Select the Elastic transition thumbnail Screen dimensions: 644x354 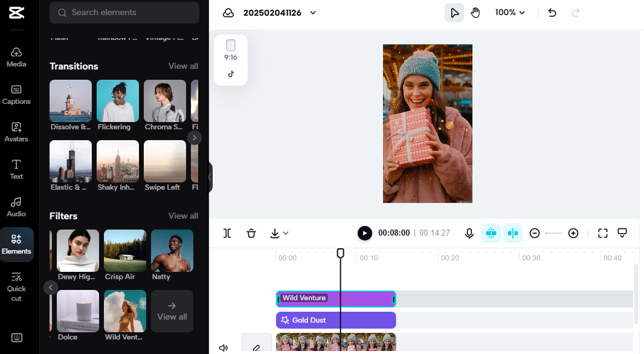tap(71, 161)
